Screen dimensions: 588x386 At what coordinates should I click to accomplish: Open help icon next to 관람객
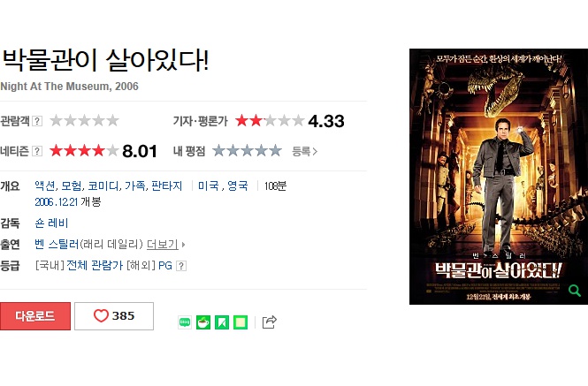pos(37,121)
